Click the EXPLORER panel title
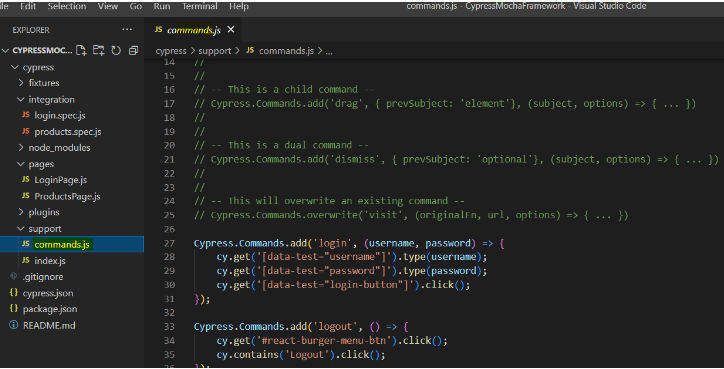The height and width of the screenshot is (369, 724). pos(31,30)
